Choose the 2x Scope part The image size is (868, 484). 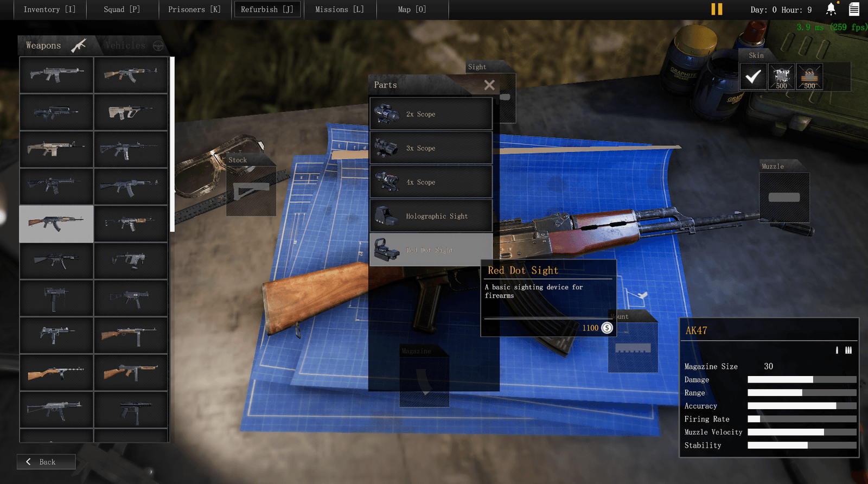tap(431, 114)
